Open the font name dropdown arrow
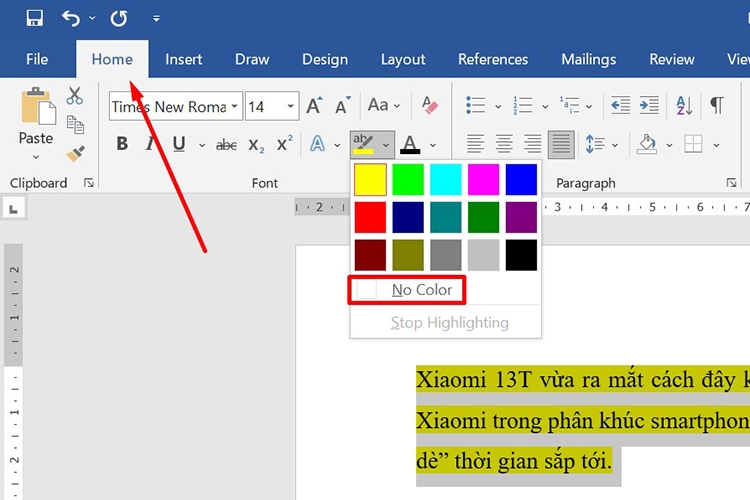This screenshot has width=750, height=500. (235, 106)
